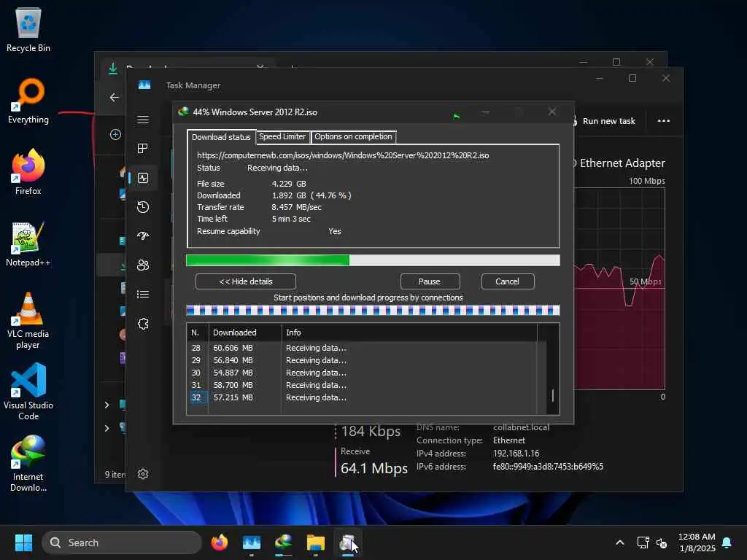The height and width of the screenshot is (560, 747).
Task: Open the Internet Download Manager desktop shortcut
Action: [x=28, y=463]
